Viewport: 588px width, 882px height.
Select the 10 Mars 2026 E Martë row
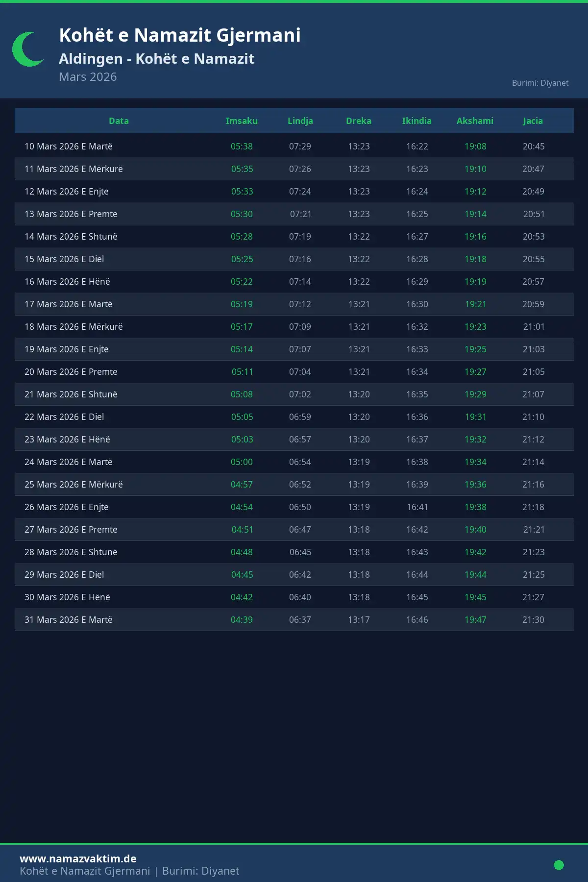tap(69, 147)
